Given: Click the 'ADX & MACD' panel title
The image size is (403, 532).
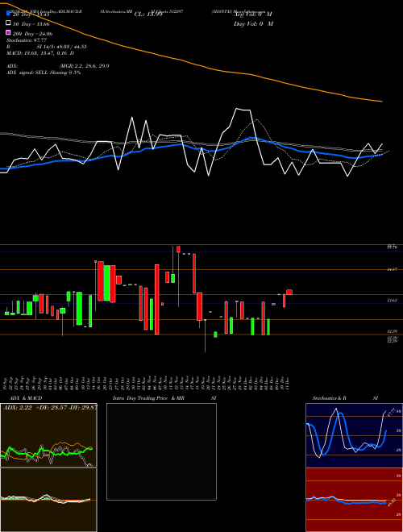Looking at the screenshot, I should point(26,398).
